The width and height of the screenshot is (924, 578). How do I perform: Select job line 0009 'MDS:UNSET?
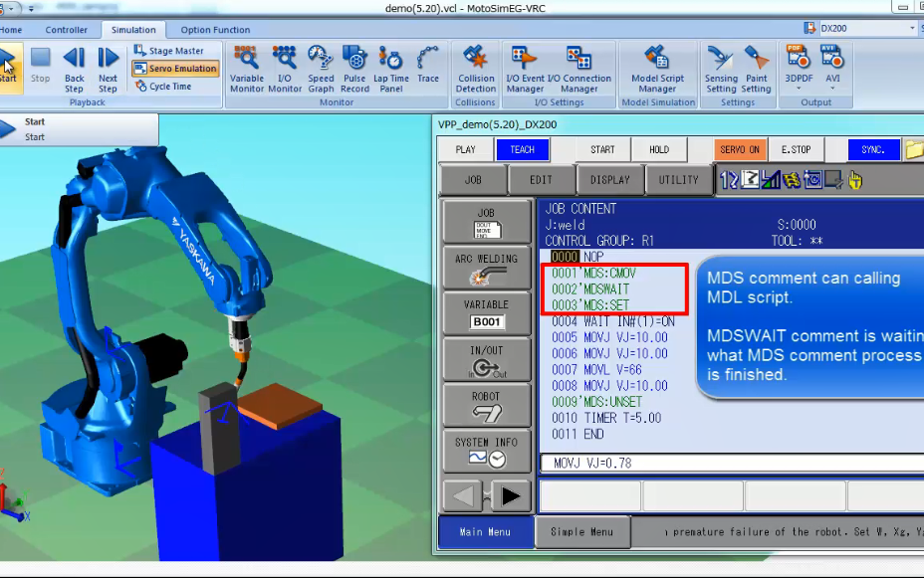(597, 402)
